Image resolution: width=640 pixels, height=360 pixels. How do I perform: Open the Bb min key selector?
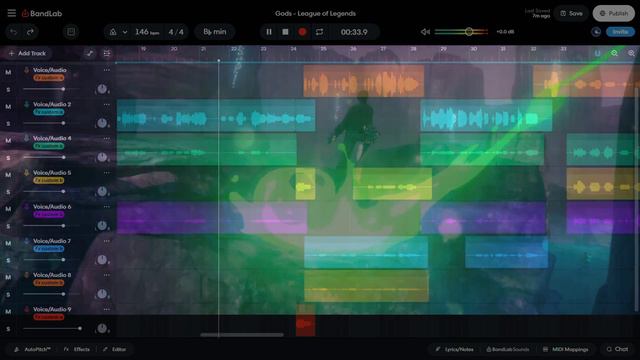click(215, 32)
